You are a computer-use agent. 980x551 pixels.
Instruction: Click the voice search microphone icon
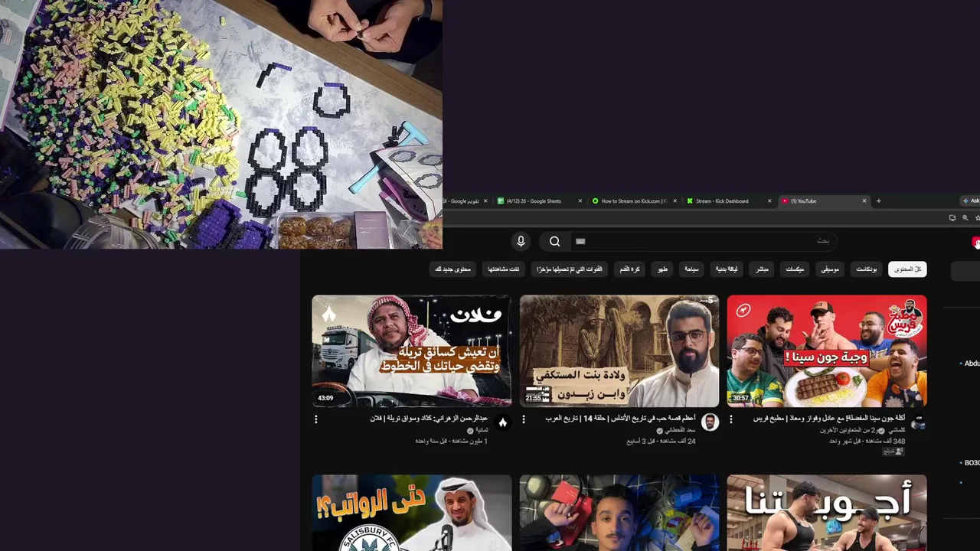point(521,241)
